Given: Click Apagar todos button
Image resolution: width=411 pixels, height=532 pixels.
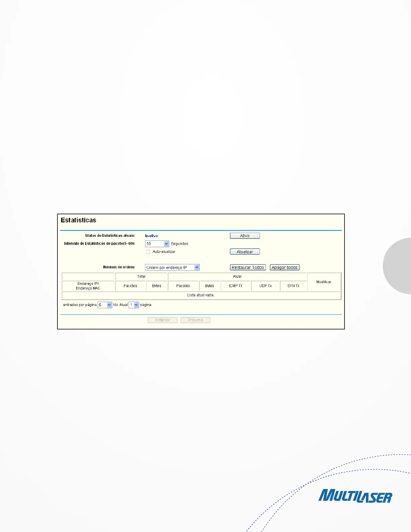Looking at the screenshot, I should pyautogui.click(x=285, y=267).
